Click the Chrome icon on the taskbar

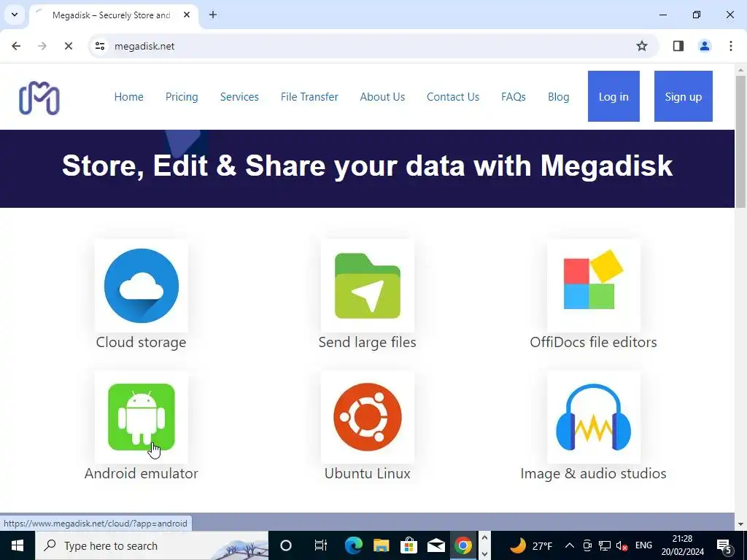[463, 545]
